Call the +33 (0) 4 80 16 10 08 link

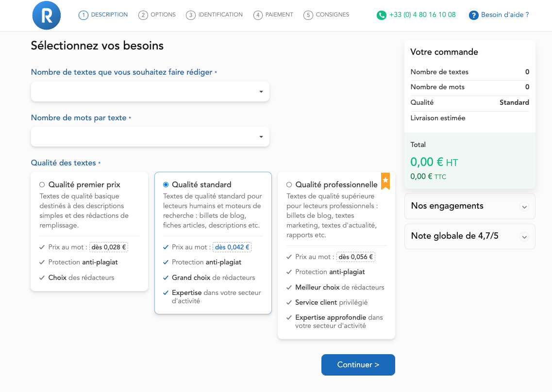422,15
